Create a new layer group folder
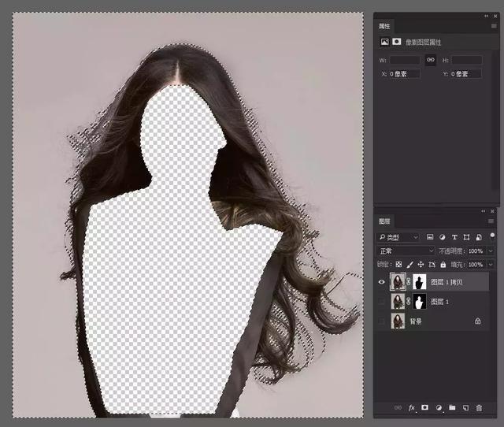The height and width of the screenshot is (427, 504). pos(451,407)
